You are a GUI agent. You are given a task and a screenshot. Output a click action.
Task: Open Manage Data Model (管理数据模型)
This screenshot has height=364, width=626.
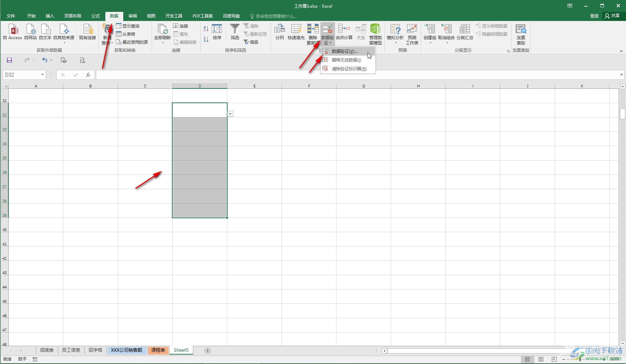pyautogui.click(x=375, y=34)
